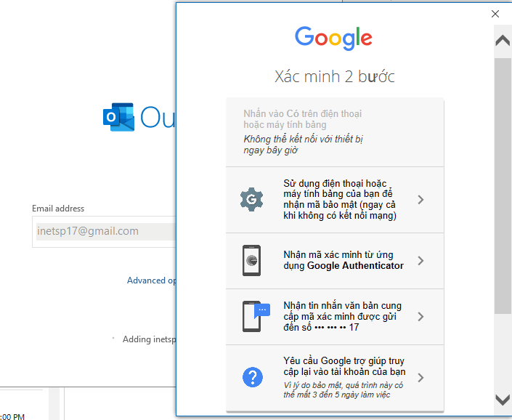Image resolution: width=512 pixels, height=420 pixels.
Task: Open chevron for security code on phone option
Action: pyautogui.click(x=420, y=200)
